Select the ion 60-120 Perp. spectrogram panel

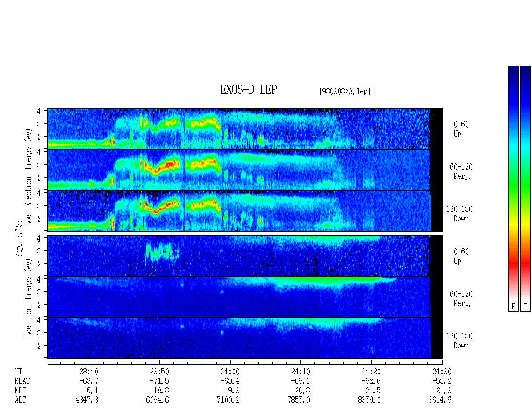(239, 297)
